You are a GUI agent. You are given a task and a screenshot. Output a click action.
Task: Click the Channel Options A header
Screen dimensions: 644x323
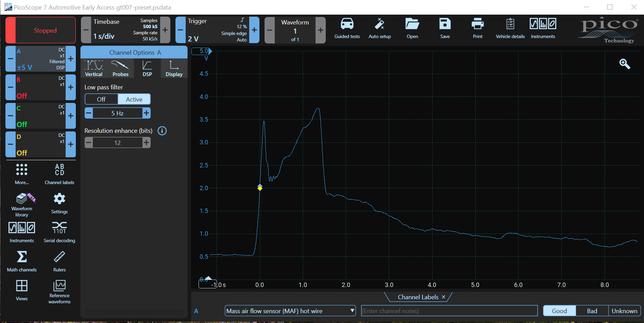[134, 52]
